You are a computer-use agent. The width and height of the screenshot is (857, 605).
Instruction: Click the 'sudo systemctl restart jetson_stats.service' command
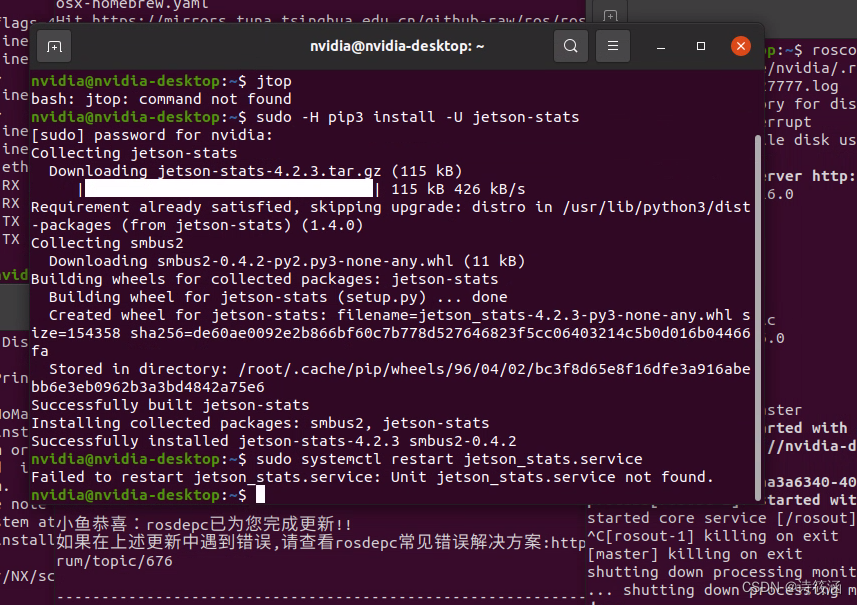coord(449,459)
